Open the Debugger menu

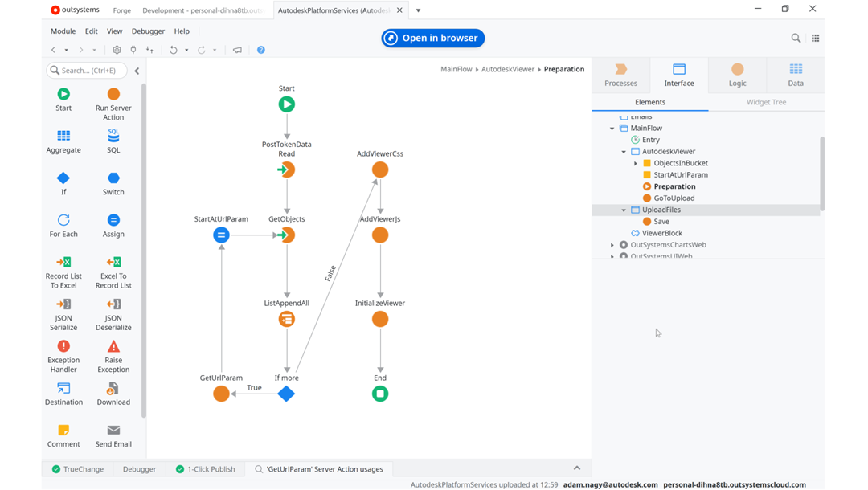pos(148,31)
